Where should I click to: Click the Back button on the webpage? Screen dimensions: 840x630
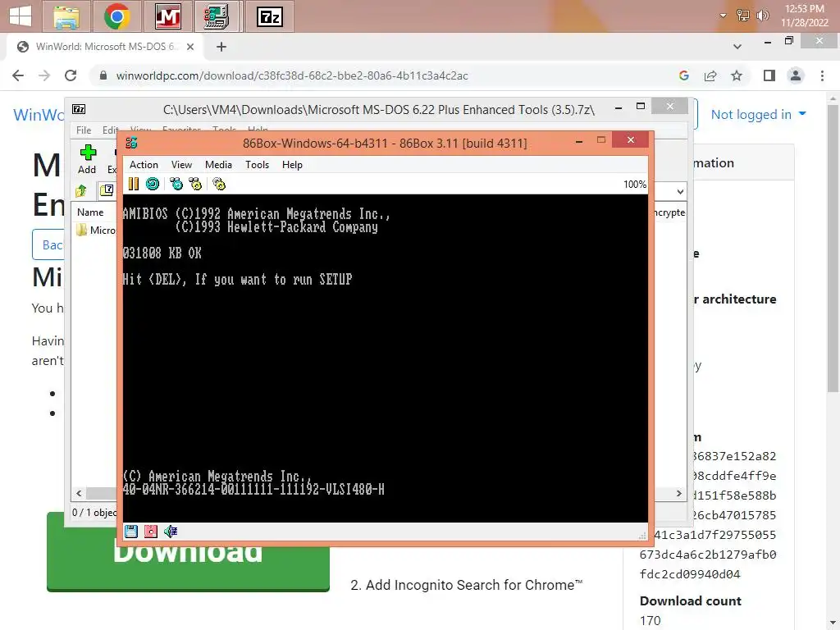(x=48, y=244)
